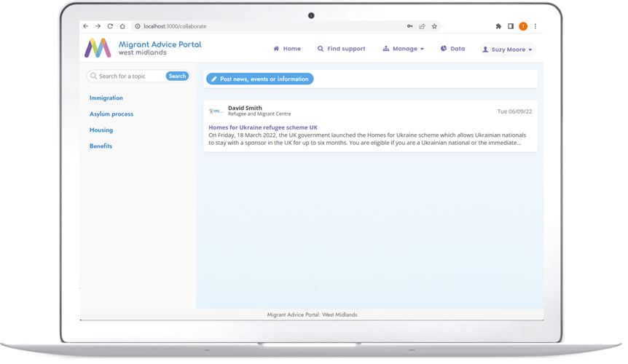Open the Data page

click(453, 49)
